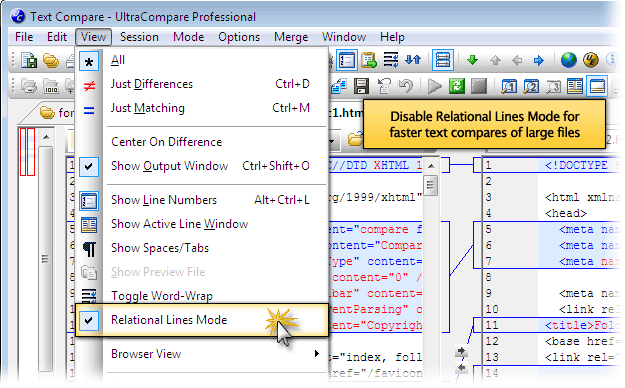Open the Window menu
Viewport: 625px width, 388px height.
pyautogui.click(x=344, y=37)
